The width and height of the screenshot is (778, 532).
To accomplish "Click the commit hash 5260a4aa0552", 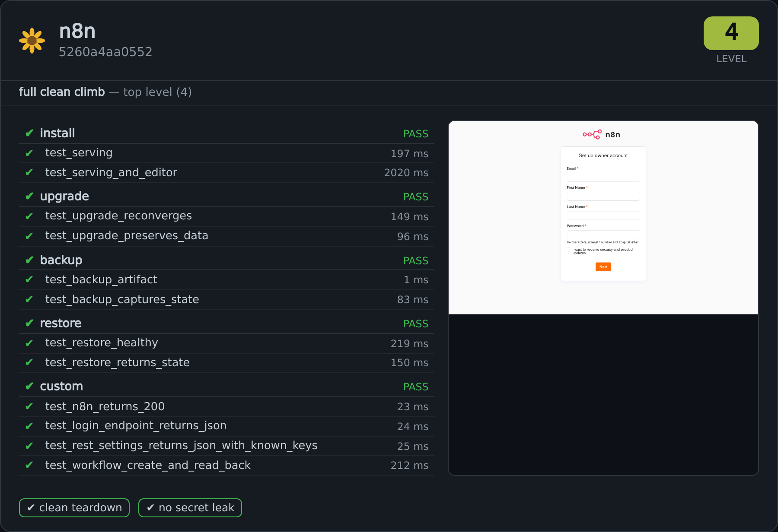I will [x=105, y=52].
